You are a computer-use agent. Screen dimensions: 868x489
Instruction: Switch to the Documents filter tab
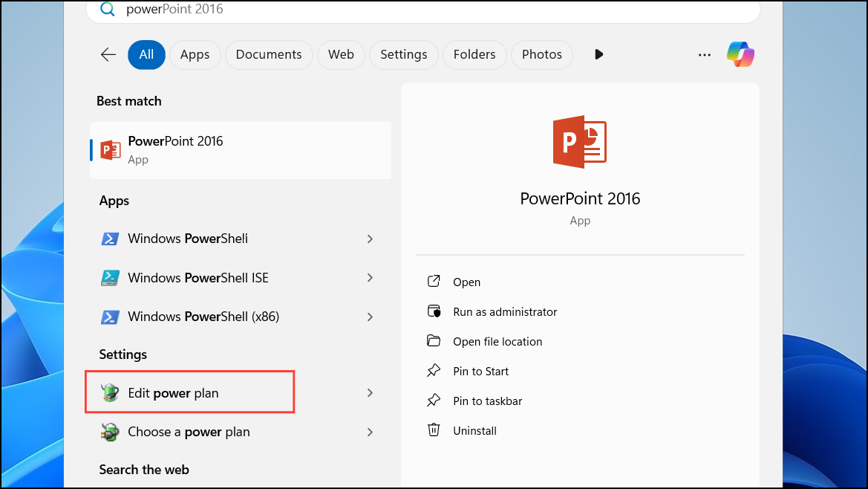268,54
